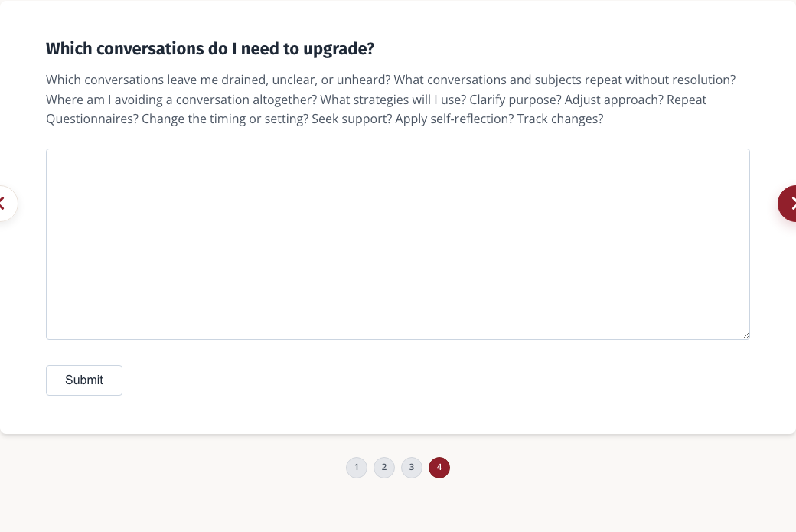Open page 3 in the pagination
This screenshot has height=532, width=796.
(x=412, y=468)
